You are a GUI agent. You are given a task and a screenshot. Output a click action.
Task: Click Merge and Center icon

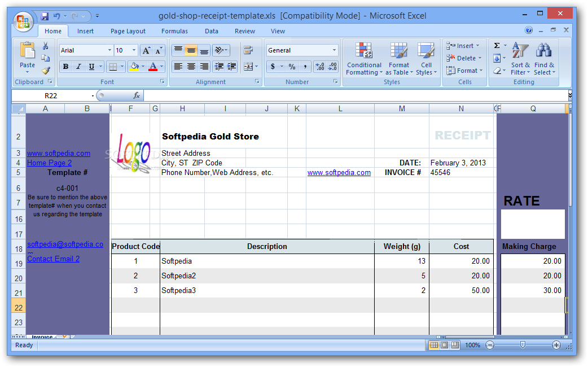point(248,67)
